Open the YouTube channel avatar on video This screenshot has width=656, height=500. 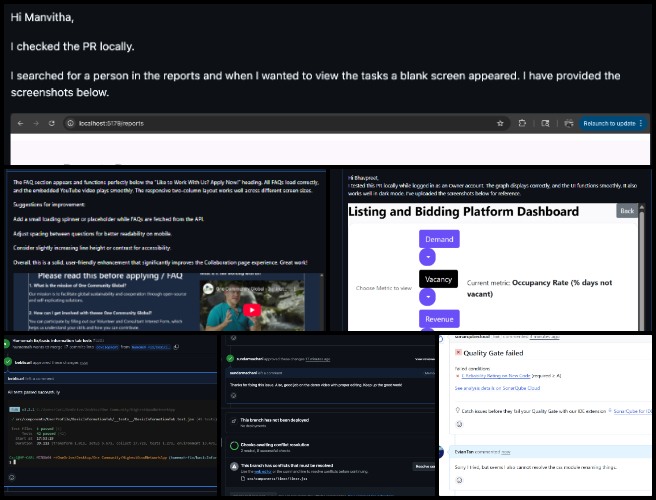208,288
